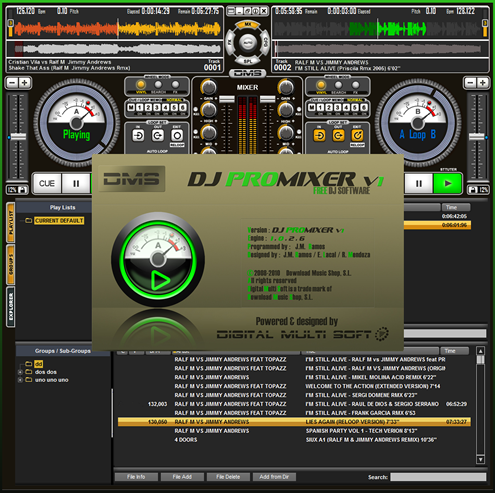The width and height of the screenshot is (495, 493).
Task: Trigger cue memory 3 on deck B
Action: (x=338, y=107)
